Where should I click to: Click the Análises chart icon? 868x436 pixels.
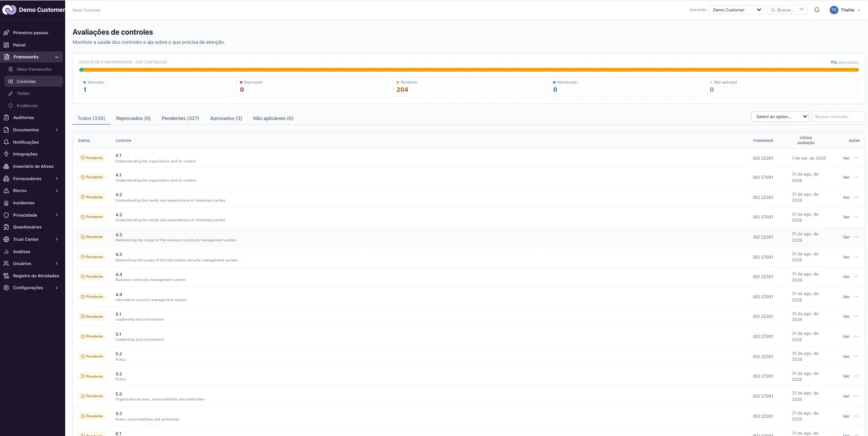click(x=6, y=251)
